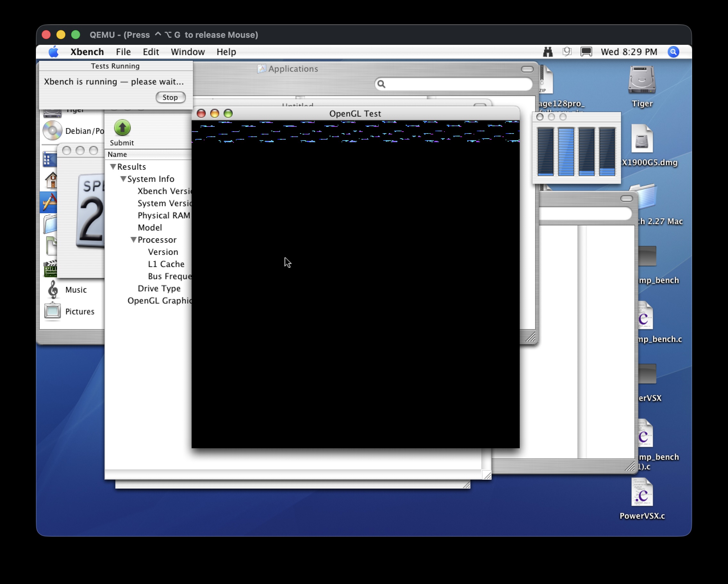Open Spotlight search in the menu bar

(x=673, y=52)
